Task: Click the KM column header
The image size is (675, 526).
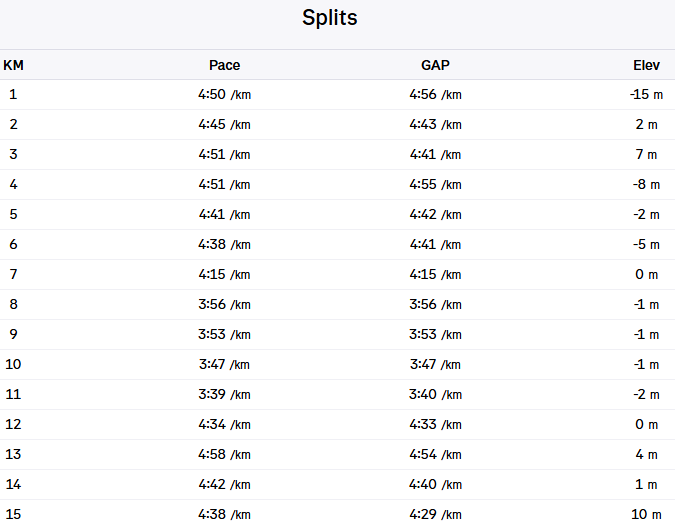Action: (14, 65)
